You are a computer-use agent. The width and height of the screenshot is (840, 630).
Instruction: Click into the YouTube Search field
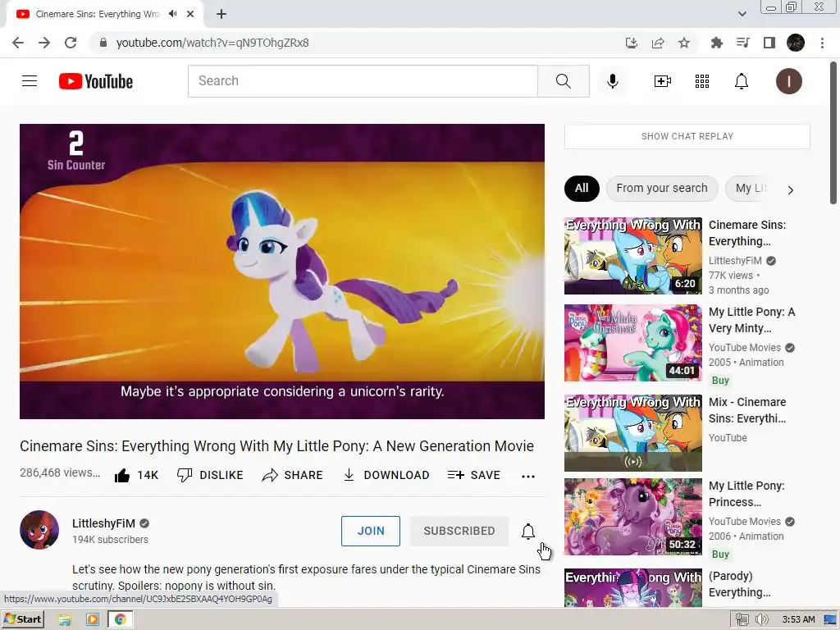pos(363,81)
